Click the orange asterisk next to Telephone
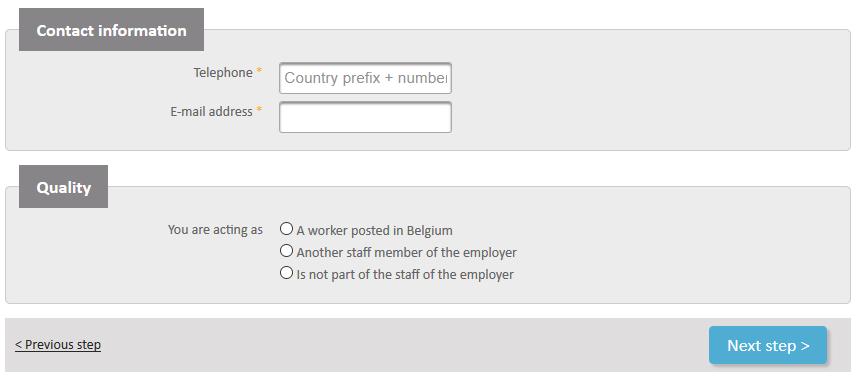This screenshot has width=856, height=382. [x=259, y=71]
